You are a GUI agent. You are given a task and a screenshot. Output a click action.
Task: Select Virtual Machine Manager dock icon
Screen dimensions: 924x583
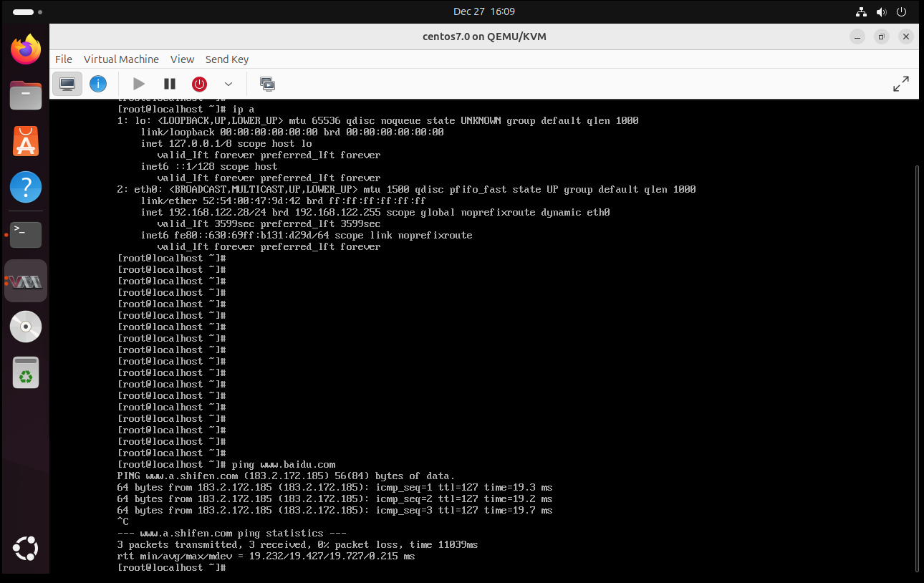(26, 281)
